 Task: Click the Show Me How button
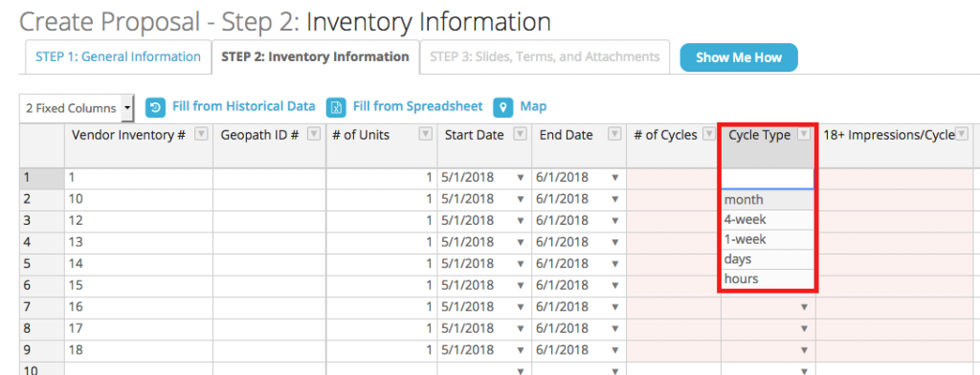(x=739, y=57)
